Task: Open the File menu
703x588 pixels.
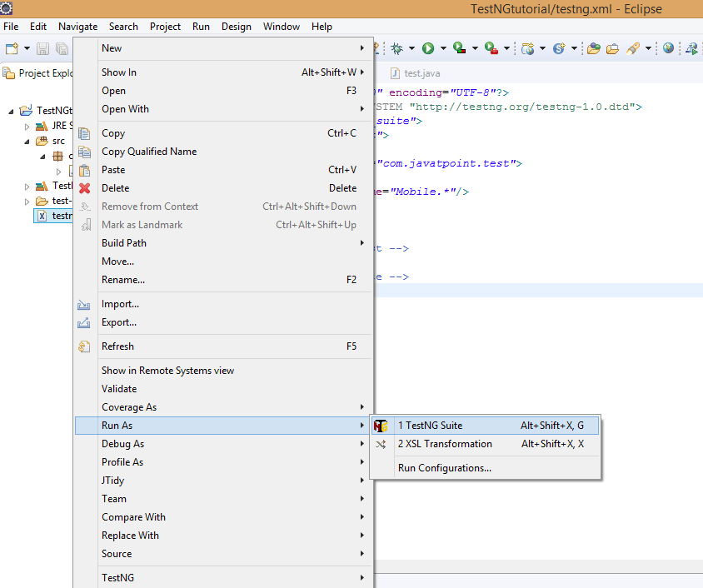Action: (11, 27)
